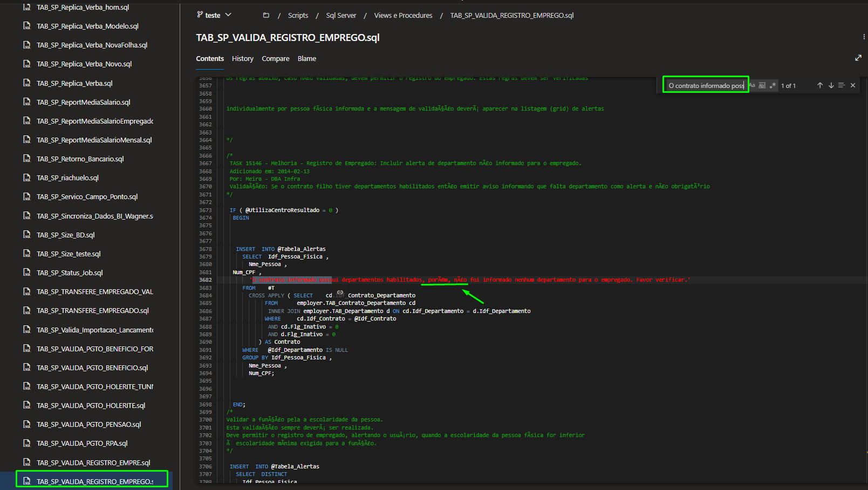
Task: Switch to the Blame tab
Action: tap(307, 58)
